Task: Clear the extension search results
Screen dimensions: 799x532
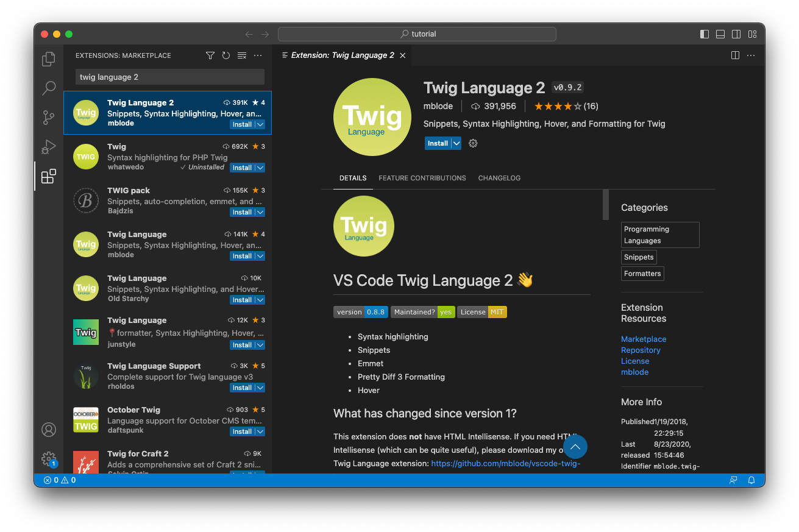Action: (x=241, y=55)
